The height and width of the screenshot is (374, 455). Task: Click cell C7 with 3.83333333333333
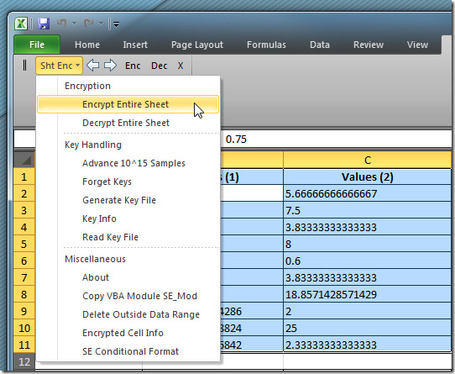tap(367, 278)
